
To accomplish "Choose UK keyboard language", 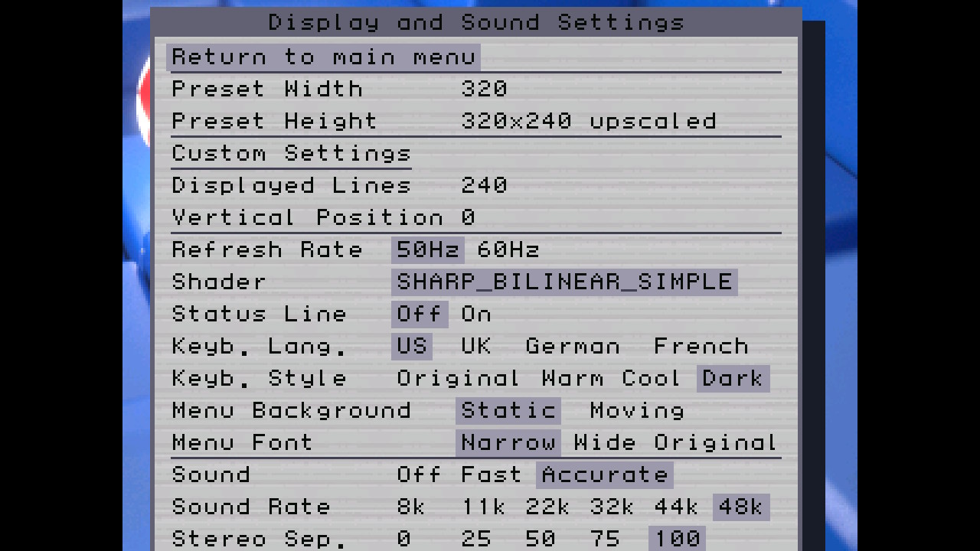I will tap(476, 346).
